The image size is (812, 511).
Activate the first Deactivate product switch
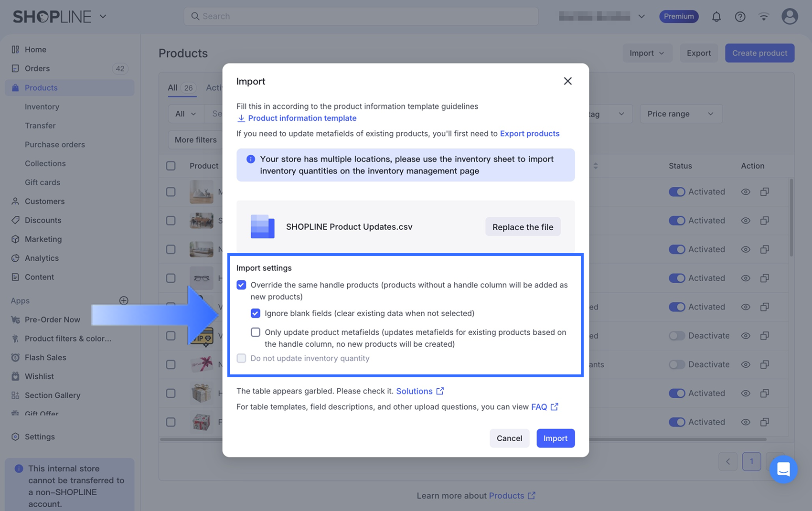(677, 336)
